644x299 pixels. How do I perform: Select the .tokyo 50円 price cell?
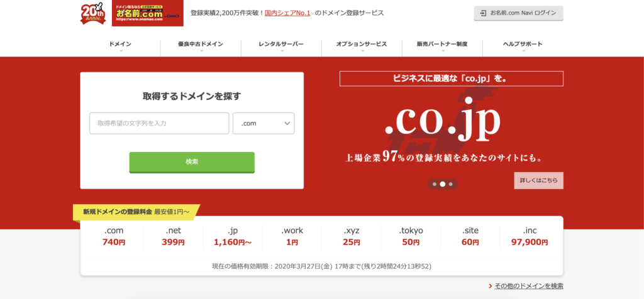[411, 237]
